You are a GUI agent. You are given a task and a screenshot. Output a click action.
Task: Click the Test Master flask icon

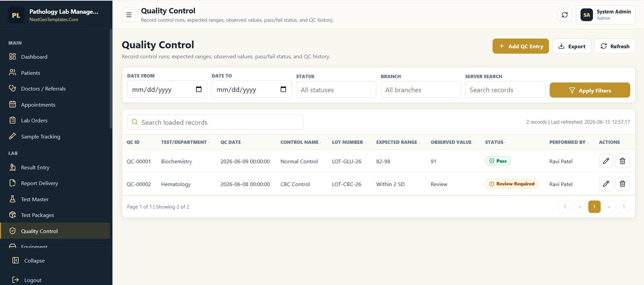(x=12, y=199)
